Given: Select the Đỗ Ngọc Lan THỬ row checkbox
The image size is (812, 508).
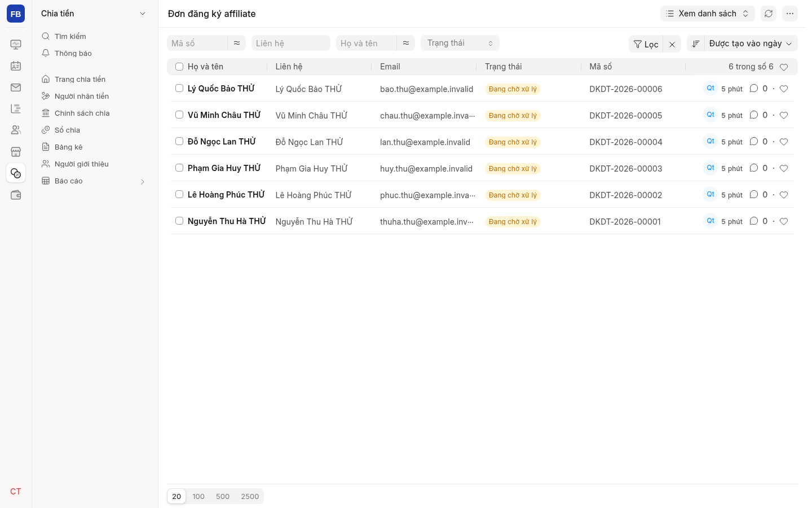Looking at the screenshot, I should (x=179, y=141).
